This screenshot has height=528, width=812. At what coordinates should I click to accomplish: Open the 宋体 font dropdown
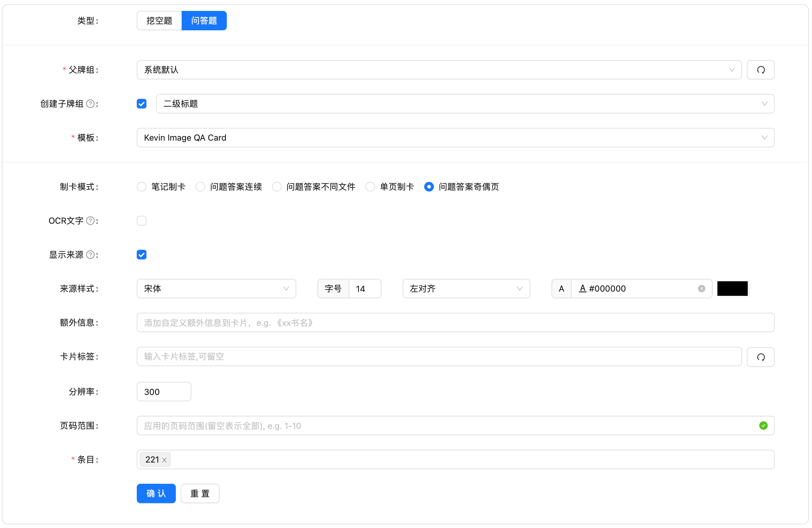(x=216, y=289)
